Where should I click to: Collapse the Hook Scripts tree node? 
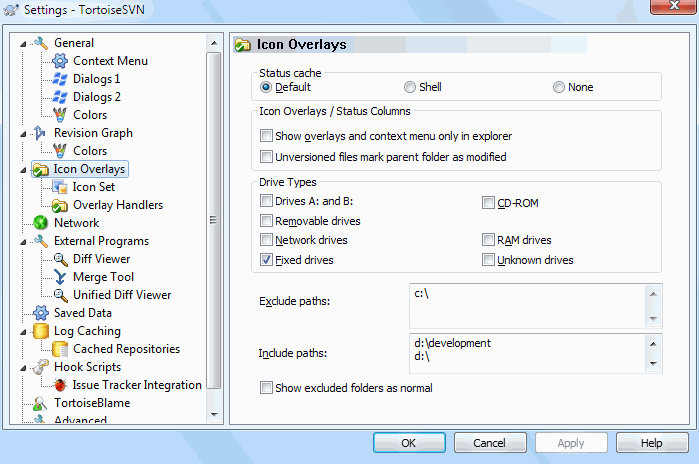[23, 368]
